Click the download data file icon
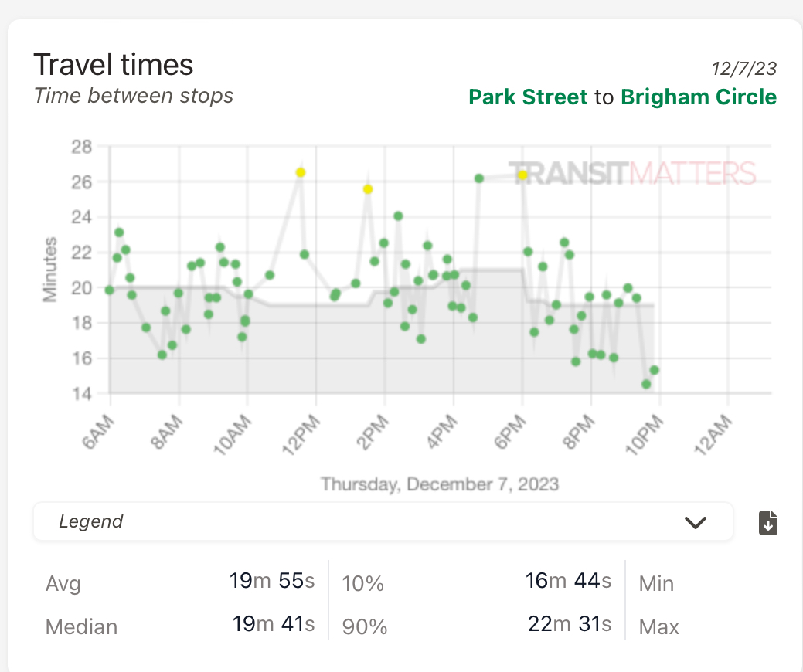This screenshot has height=672, width=803. pyautogui.click(x=768, y=523)
